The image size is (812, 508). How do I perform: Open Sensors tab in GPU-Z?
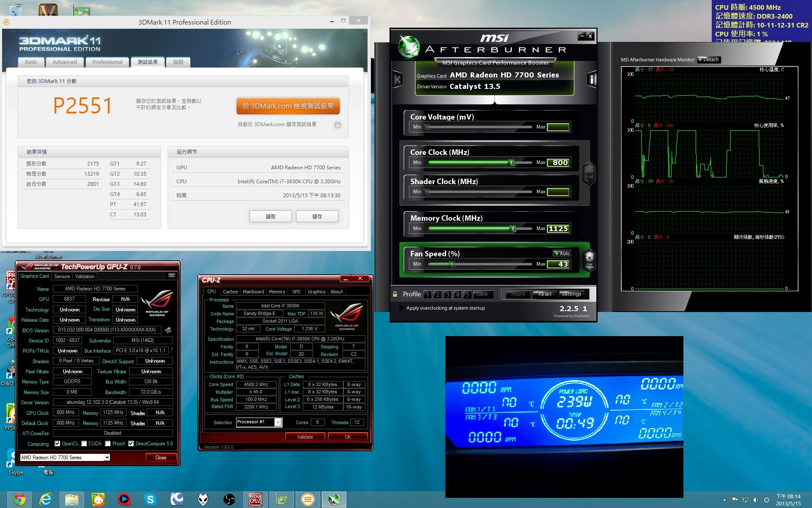tap(62, 276)
